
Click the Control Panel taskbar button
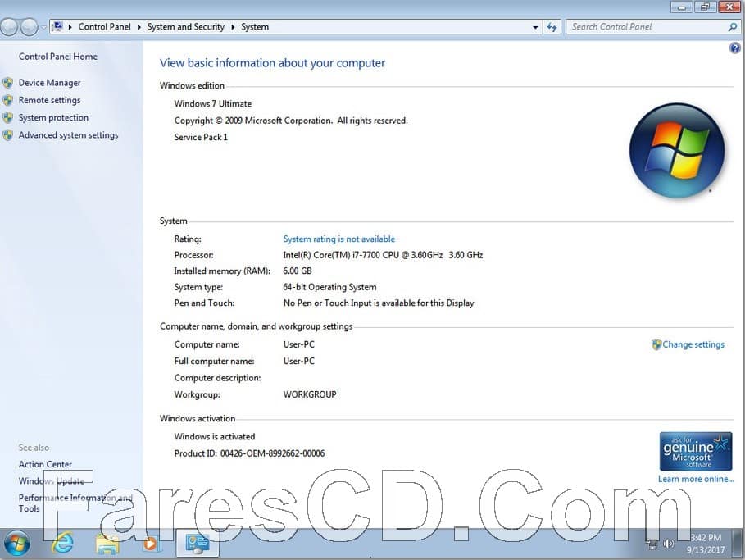[x=198, y=544]
